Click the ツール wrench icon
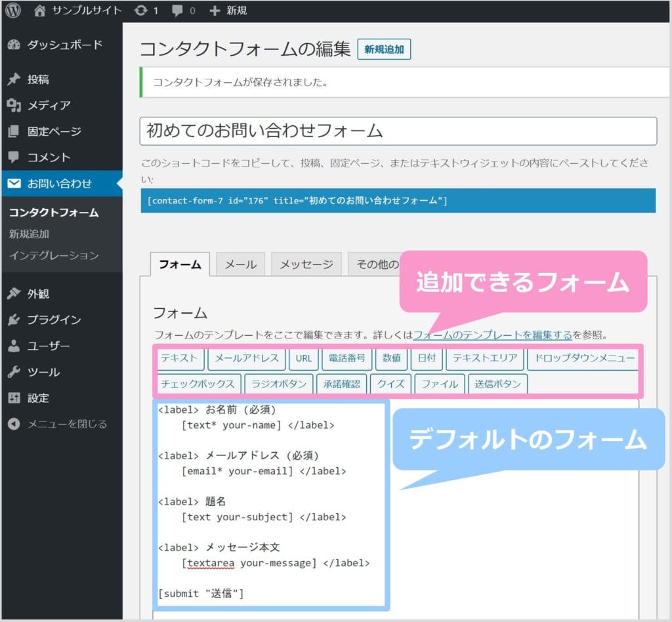Screen dimensions: 672x622 coord(14,372)
